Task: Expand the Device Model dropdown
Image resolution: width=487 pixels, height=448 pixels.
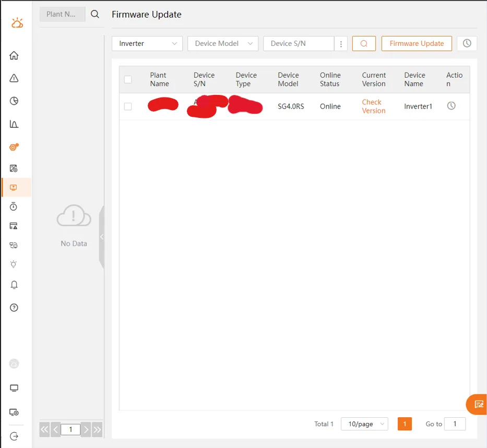Action: (x=223, y=44)
